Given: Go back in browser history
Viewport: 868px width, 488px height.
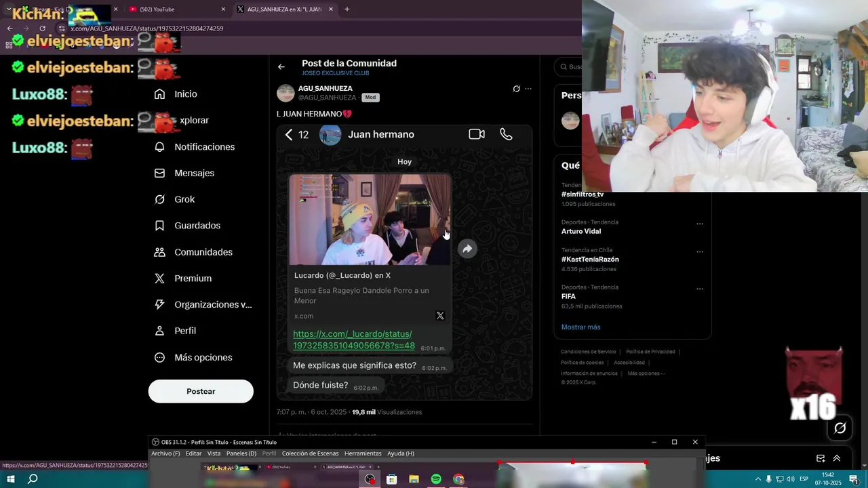Looking at the screenshot, I should (x=9, y=28).
